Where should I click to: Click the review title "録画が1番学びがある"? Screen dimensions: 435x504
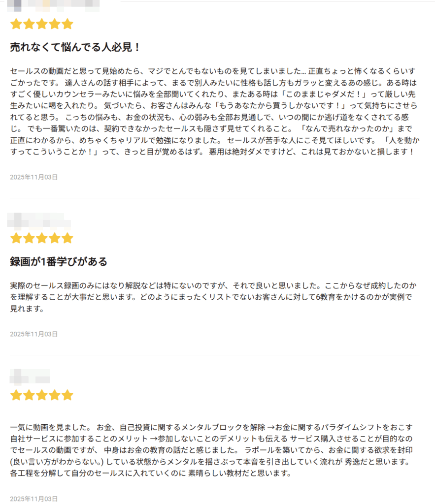click(59, 261)
